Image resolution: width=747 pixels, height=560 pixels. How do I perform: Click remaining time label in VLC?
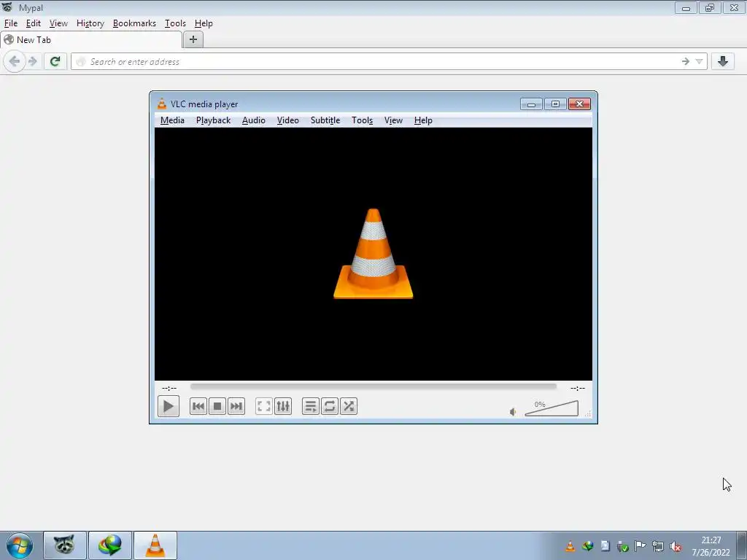point(578,388)
